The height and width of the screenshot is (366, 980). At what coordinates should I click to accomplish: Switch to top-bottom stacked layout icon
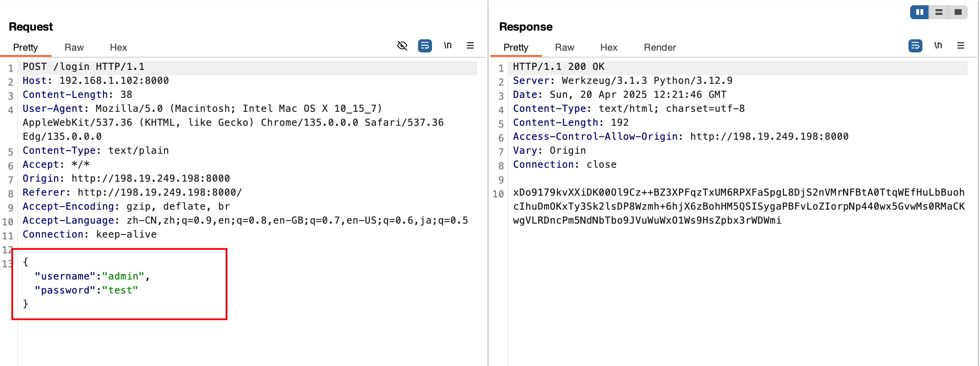coord(939,12)
